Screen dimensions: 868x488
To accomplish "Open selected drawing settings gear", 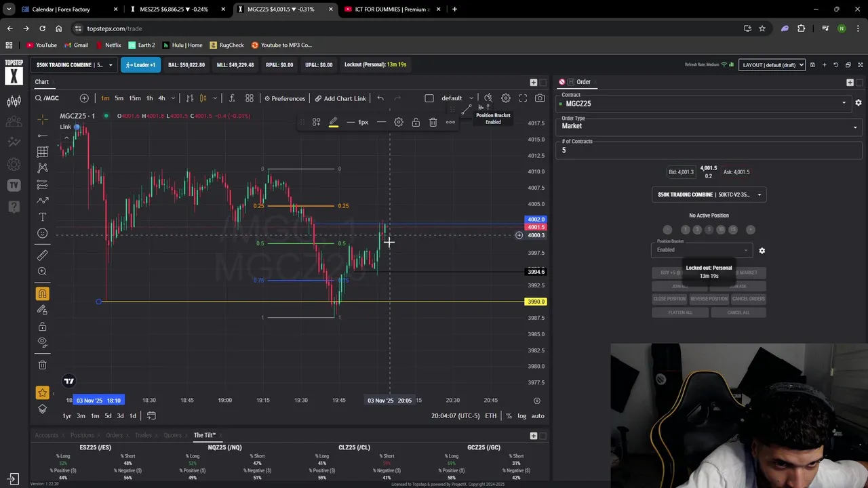I will [399, 122].
